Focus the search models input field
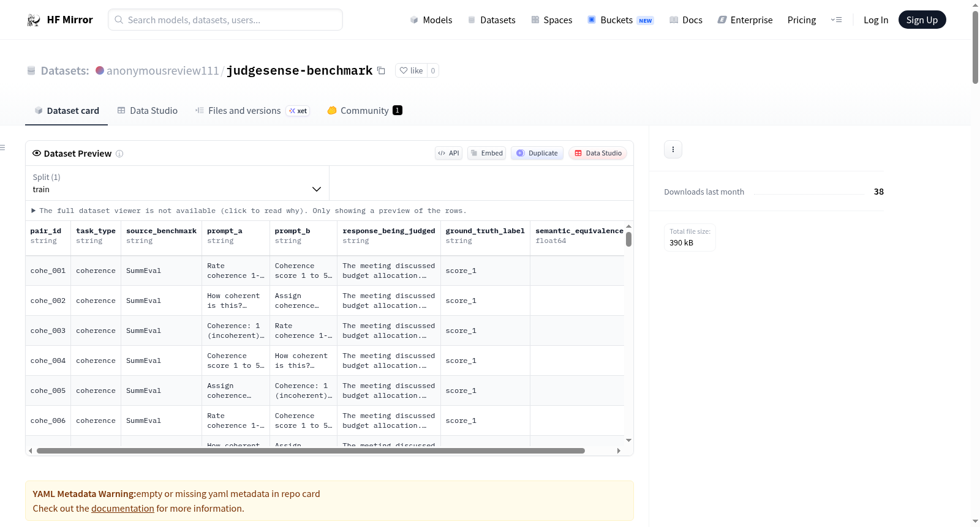 225,20
